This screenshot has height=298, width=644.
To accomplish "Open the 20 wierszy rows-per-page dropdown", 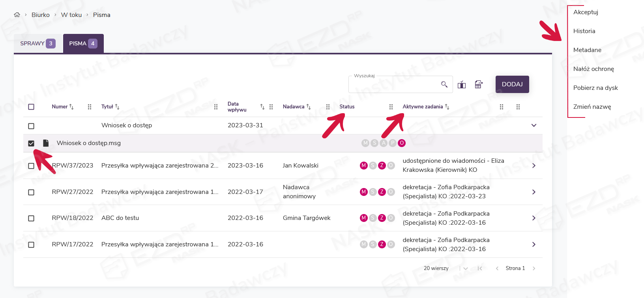I will click(x=465, y=268).
